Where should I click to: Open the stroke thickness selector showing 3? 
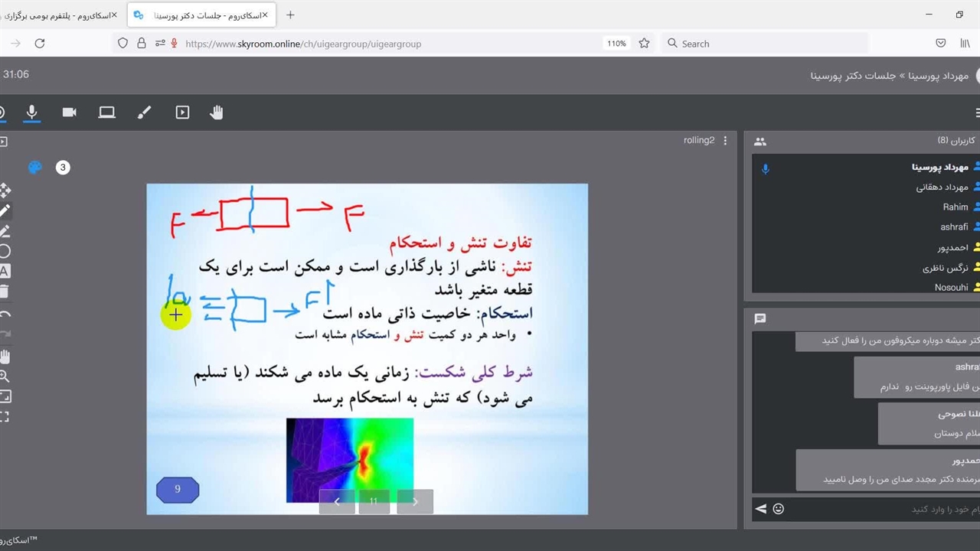pyautogui.click(x=63, y=168)
